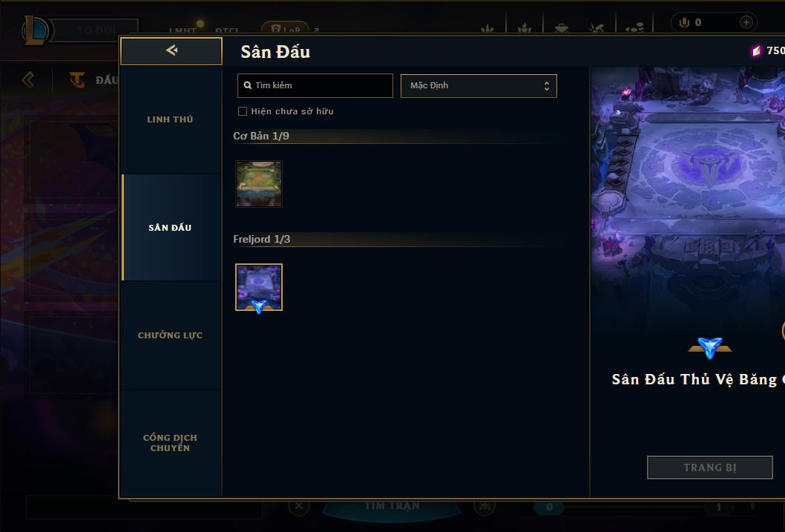
Task: Switch to the Linh Thú tab
Action: point(170,119)
